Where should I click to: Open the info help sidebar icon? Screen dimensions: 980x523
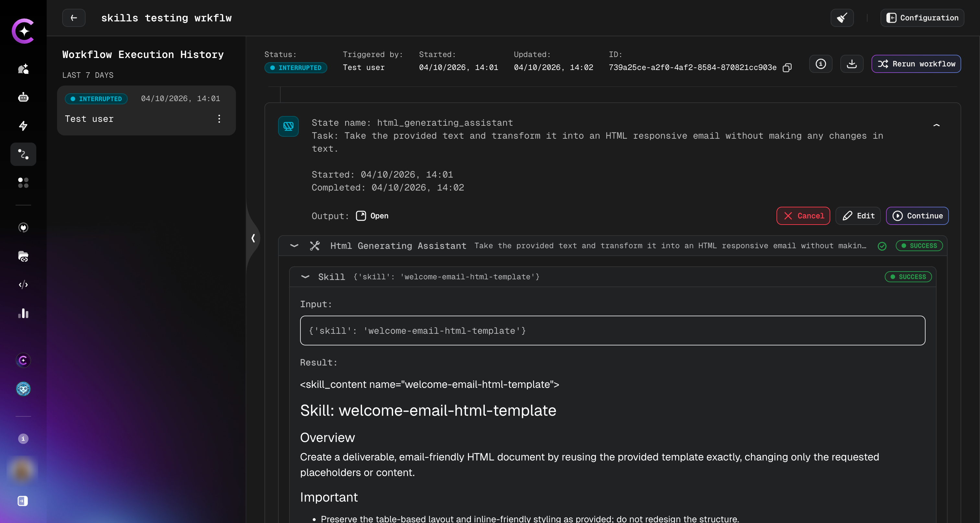tap(23, 438)
